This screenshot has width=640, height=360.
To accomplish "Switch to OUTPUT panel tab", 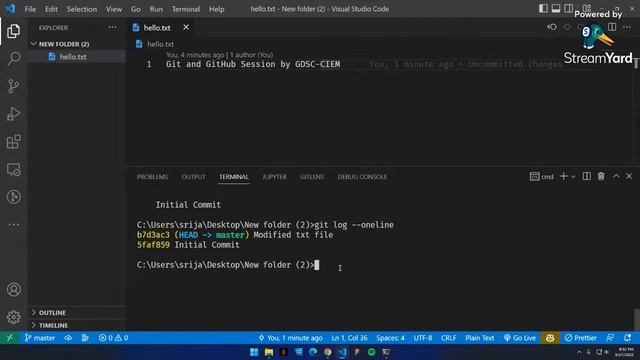I will 193,176.
